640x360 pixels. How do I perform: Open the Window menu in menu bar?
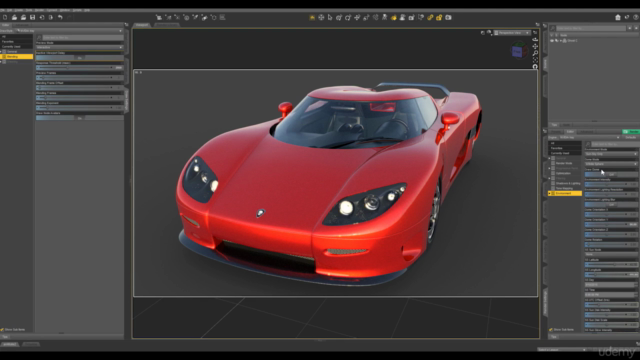(x=64, y=10)
